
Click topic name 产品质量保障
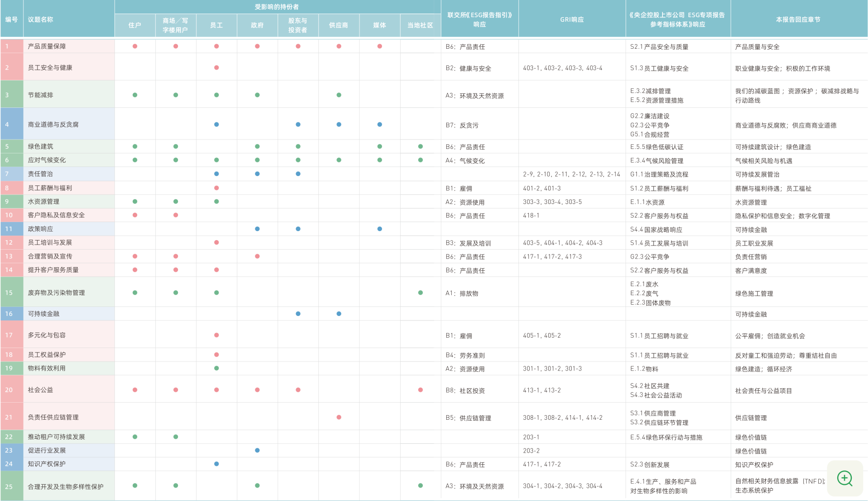47,46
